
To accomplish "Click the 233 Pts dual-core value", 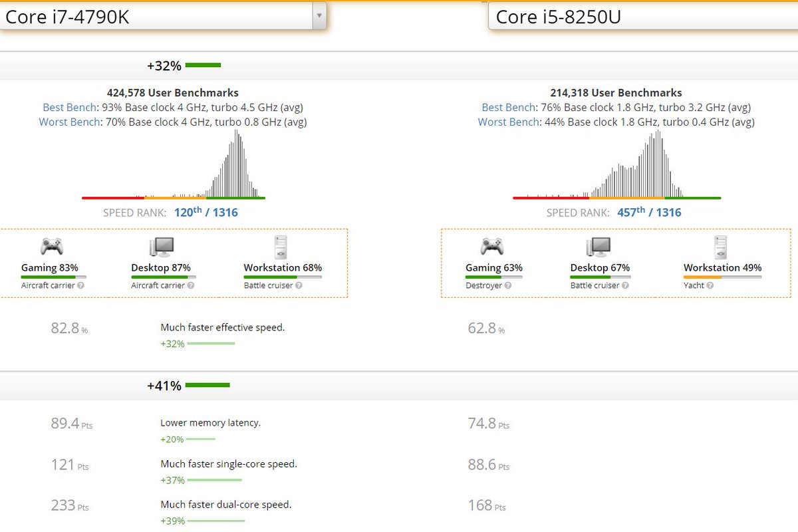I will [x=70, y=505].
